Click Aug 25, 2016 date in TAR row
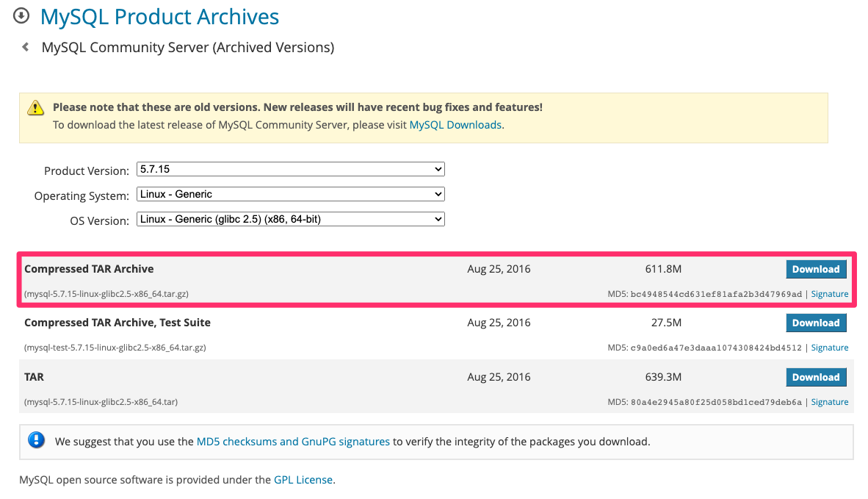868x499 pixels. (499, 377)
